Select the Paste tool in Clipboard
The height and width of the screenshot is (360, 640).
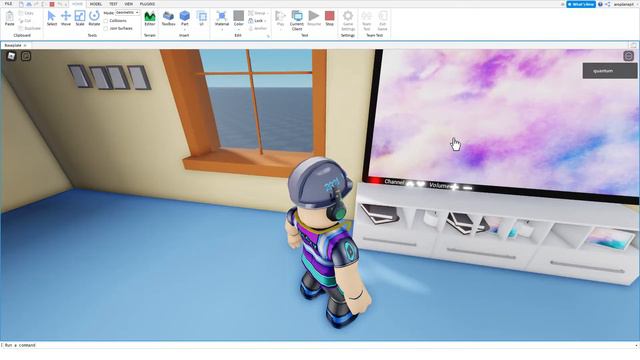click(9, 19)
